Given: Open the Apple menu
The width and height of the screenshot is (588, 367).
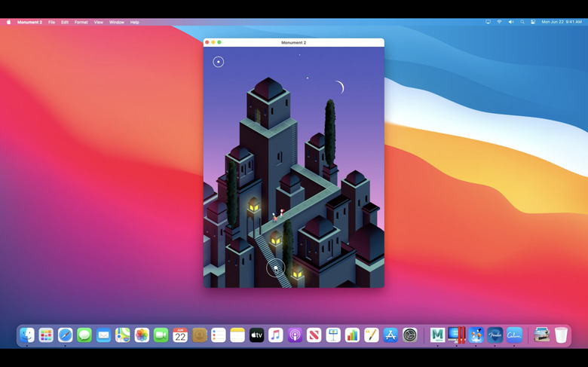Looking at the screenshot, I should coord(9,22).
